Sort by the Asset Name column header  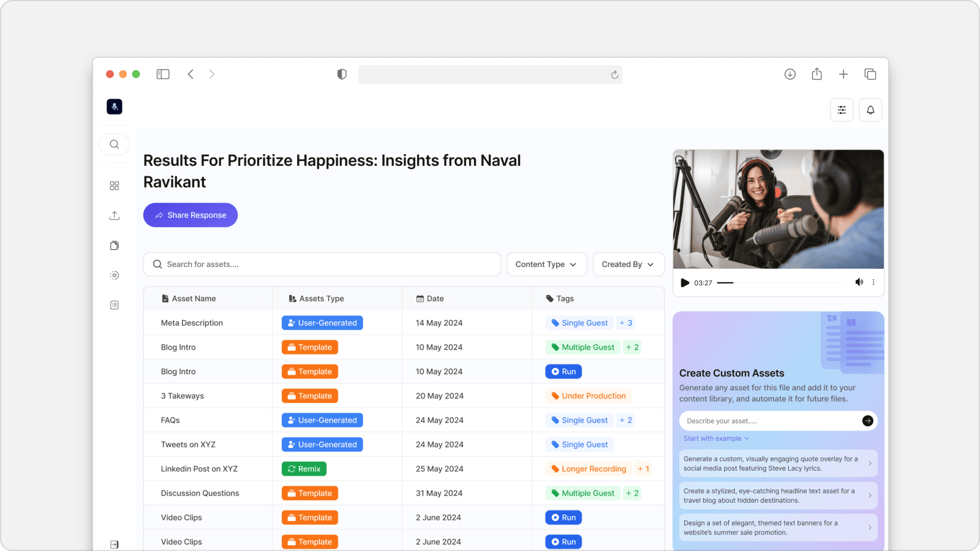click(x=189, y=299)
